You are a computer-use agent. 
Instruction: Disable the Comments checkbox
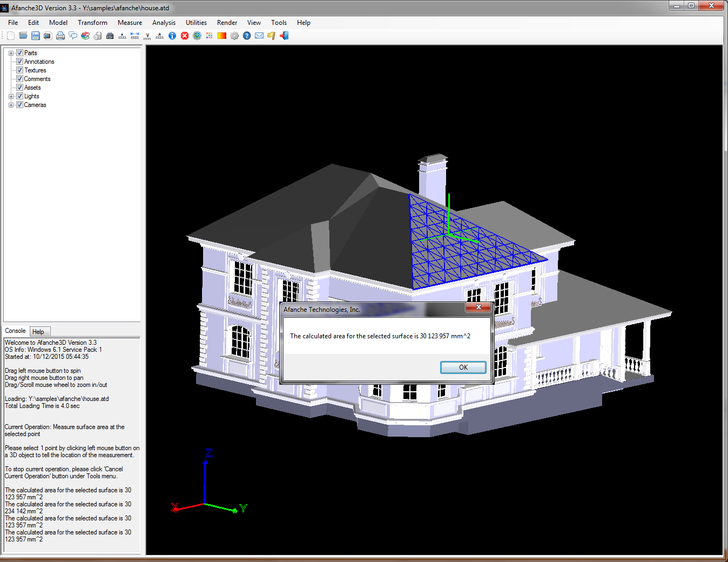19,79
